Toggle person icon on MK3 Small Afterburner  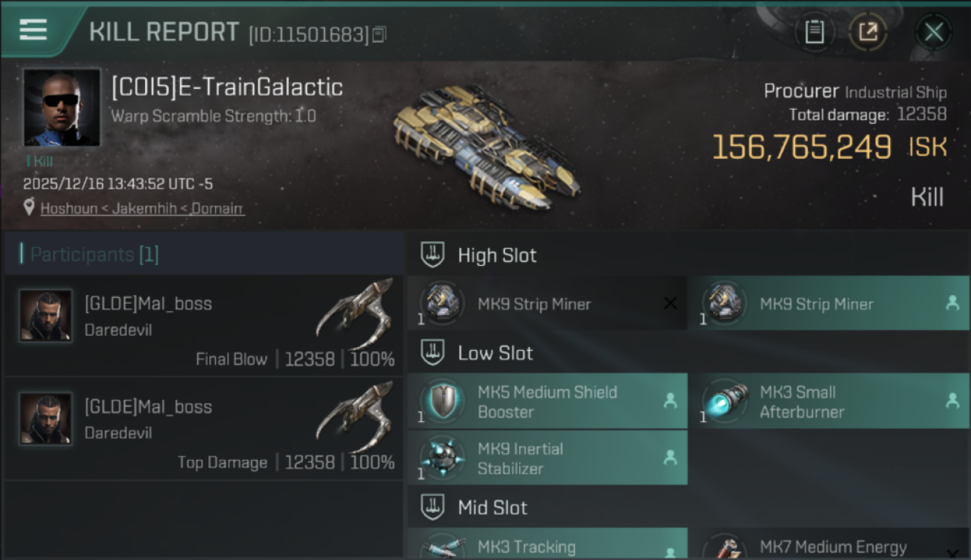[952, 401]
